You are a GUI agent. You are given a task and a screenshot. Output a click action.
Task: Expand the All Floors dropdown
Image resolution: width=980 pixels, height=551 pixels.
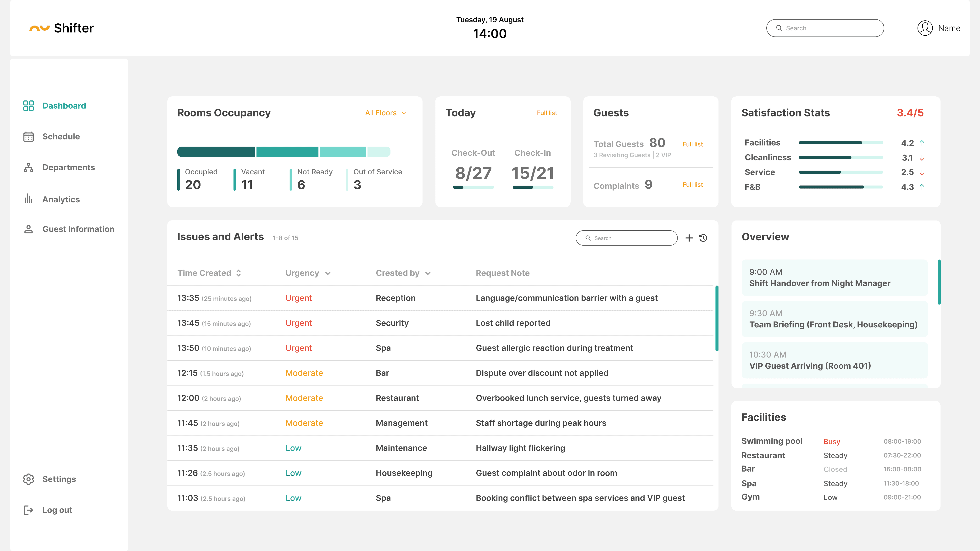coord(386,113)
